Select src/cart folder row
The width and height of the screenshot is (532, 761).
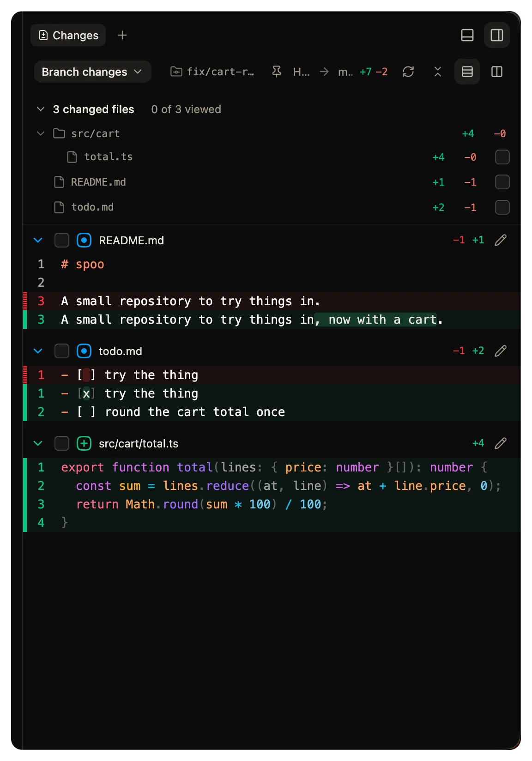pos(272,133)
